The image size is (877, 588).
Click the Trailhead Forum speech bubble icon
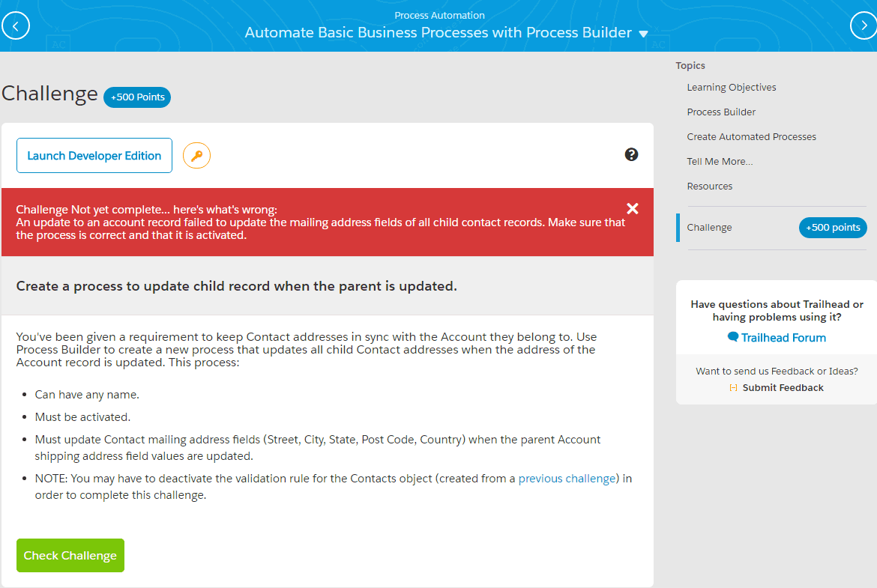732,337
